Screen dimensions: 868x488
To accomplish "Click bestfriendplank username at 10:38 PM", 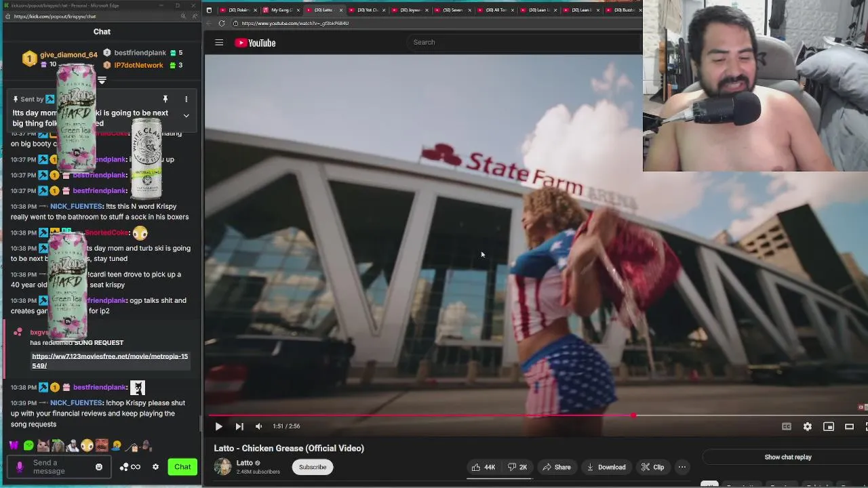I will [100, 387].
